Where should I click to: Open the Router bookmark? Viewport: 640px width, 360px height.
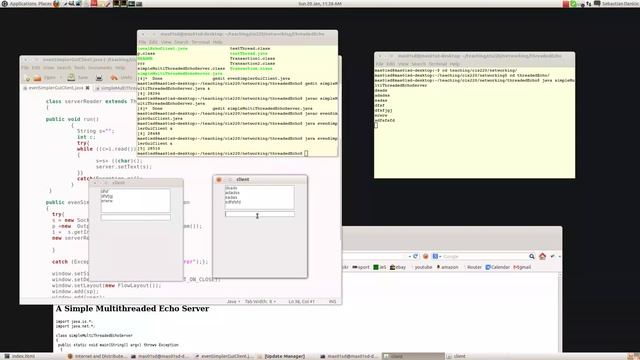click(x=474, y=267)
